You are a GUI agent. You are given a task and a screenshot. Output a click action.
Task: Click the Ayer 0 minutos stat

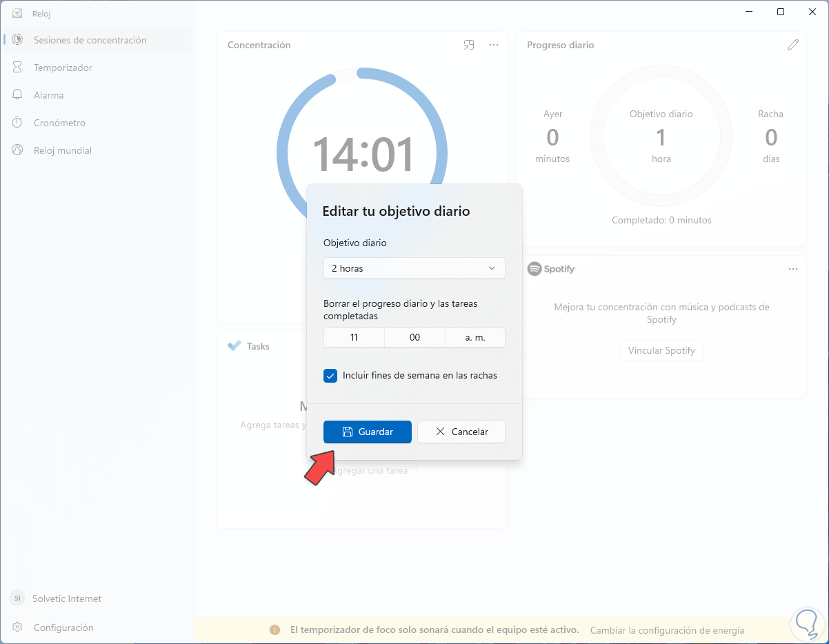[552, 137]
